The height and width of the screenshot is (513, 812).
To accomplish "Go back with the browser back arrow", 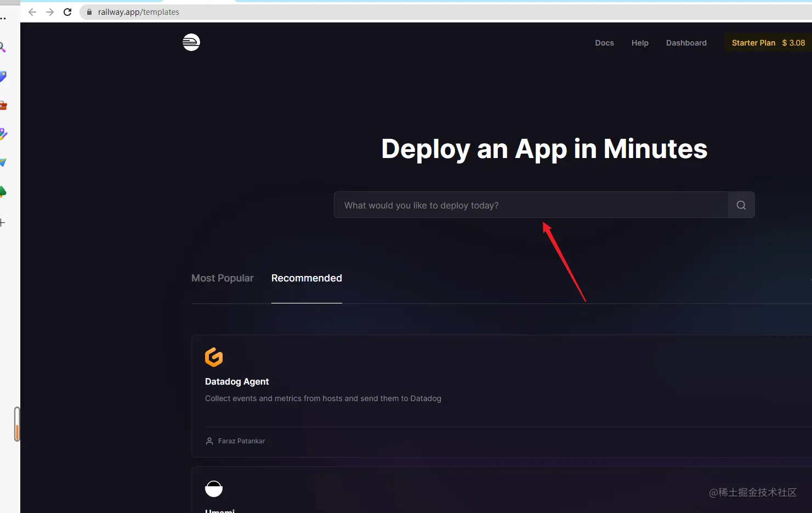I will pos(32,12).
